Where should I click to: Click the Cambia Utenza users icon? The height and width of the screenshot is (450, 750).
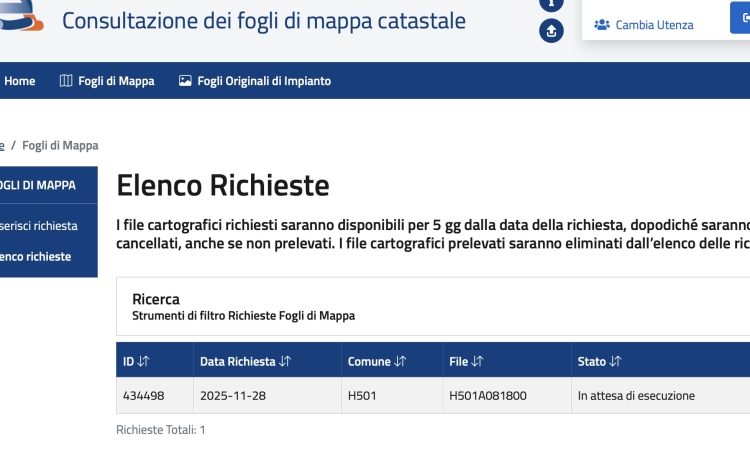pos(601,25)
